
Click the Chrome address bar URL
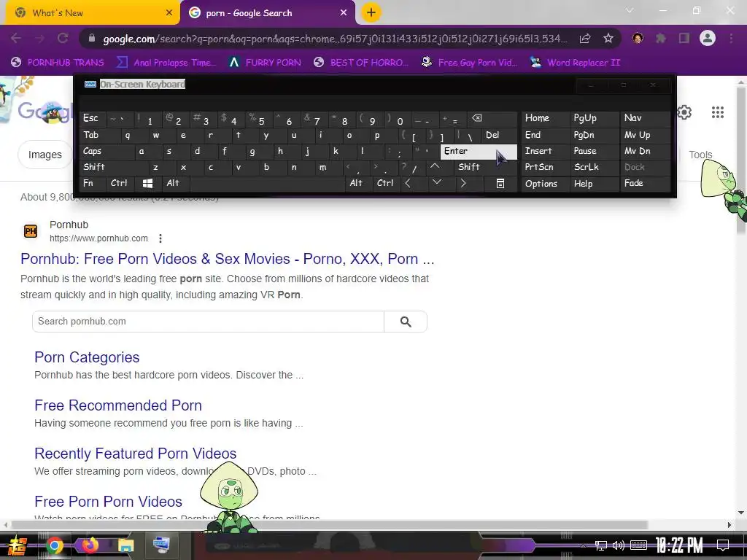[335, 39]
